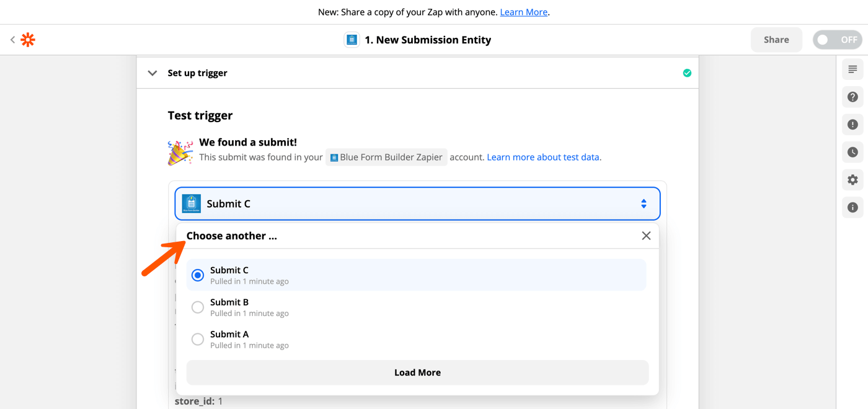Open Zap History via the clock icon
The image size is (868, 409).
tap(852, 152)
